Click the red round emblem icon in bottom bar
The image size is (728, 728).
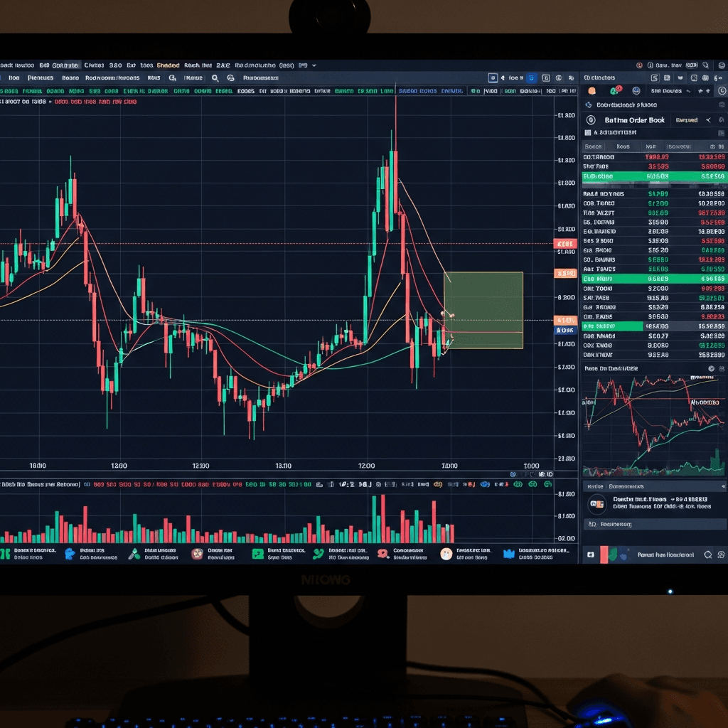pos(198,554)
